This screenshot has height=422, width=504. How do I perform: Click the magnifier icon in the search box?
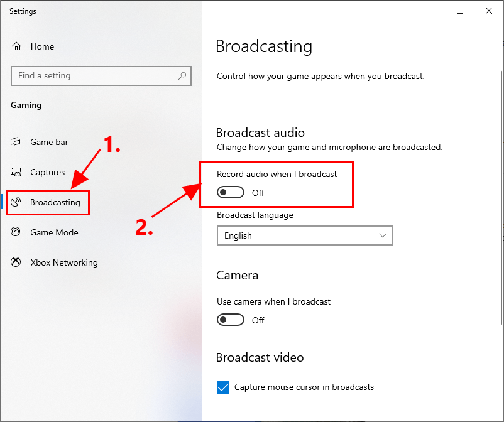tap(182, 76)
